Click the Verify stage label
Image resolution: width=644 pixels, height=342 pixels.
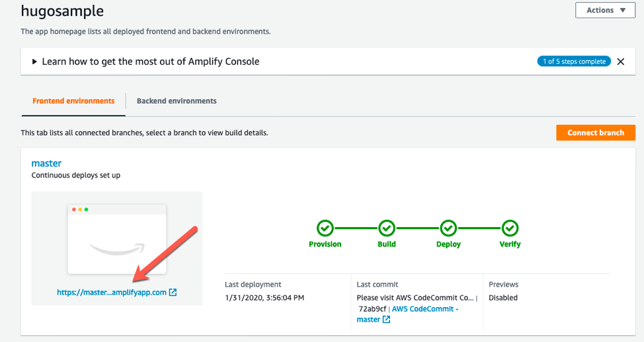(510, 244)
